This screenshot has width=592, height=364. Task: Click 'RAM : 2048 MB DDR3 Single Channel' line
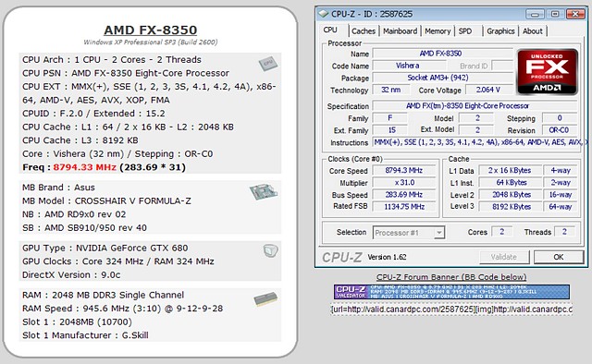pos(103,295)
